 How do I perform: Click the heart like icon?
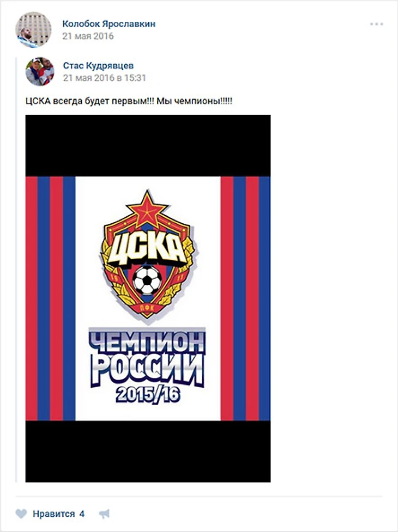coord(21,513)
